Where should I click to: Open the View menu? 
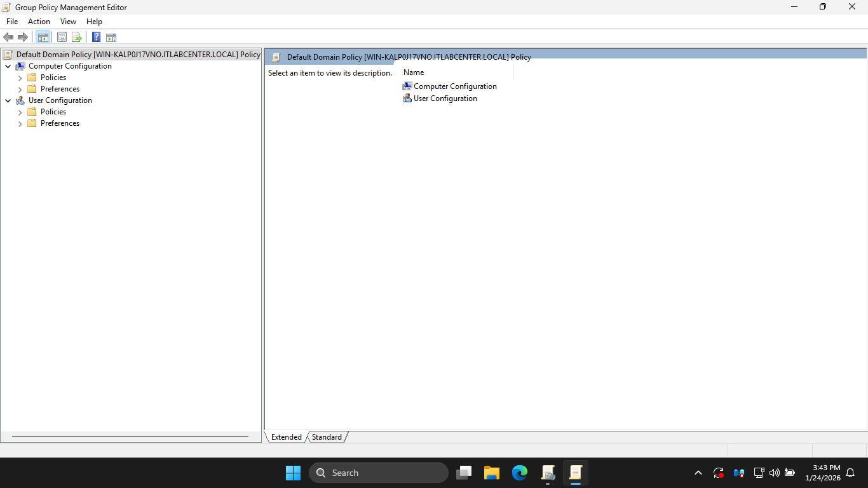68,22
